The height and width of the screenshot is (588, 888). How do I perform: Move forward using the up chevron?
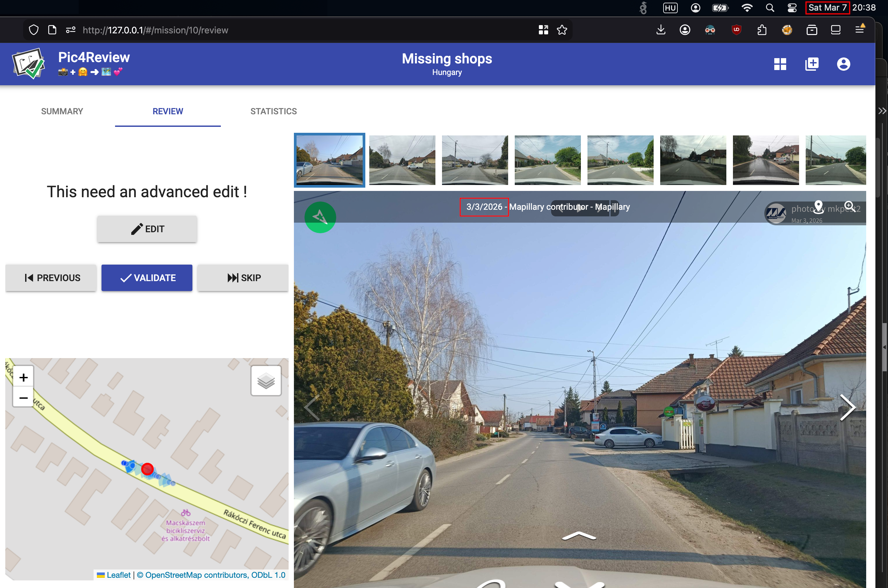point(579,536)
